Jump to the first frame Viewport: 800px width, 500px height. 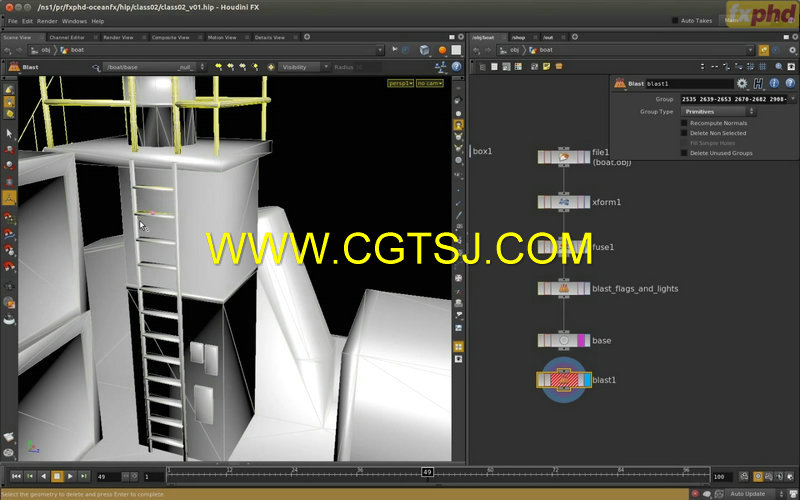tap(16, 476)
